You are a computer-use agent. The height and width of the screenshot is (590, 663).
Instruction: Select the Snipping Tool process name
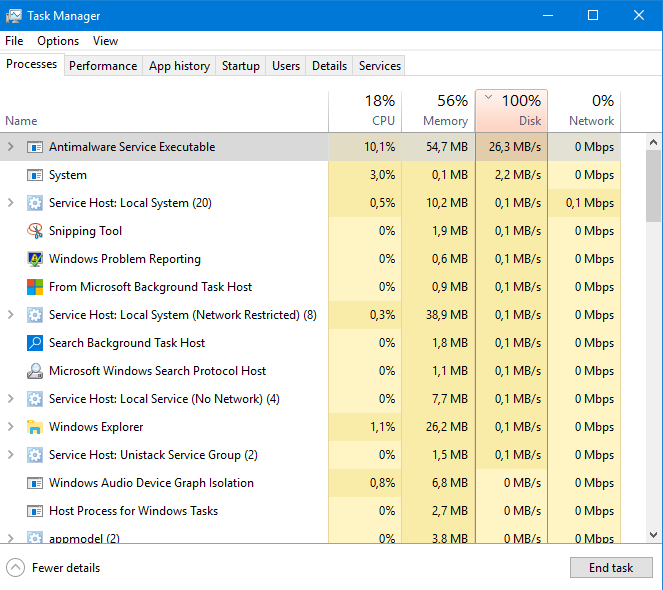point(85,231)
